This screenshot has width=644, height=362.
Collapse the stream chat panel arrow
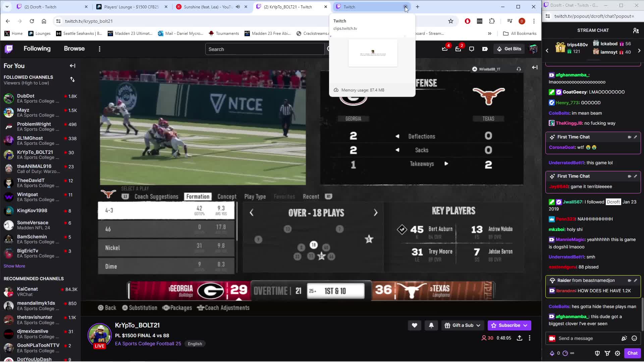[x=535, y=67]
